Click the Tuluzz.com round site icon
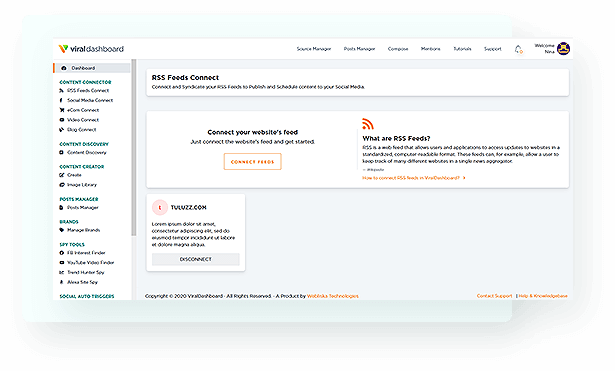 tap(160, 207)
